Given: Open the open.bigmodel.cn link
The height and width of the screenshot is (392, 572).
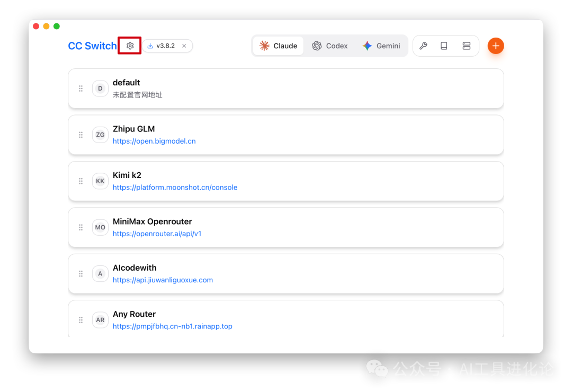Looking at the screenshot, I should [154, 141].
